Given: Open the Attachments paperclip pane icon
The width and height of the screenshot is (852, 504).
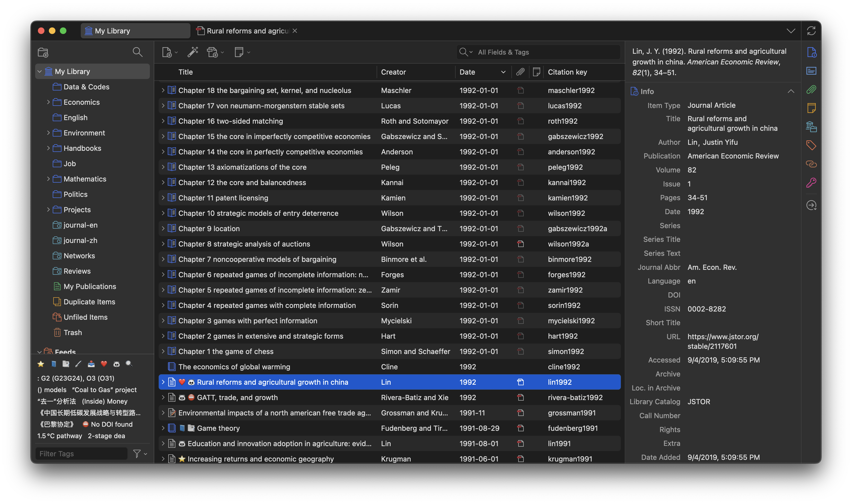Looking at the screenshot, I should 811,90.
